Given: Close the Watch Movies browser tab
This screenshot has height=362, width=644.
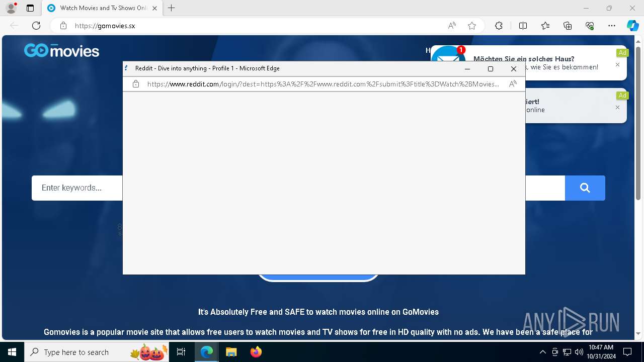Looking at the screenshot, I should 154,8.
